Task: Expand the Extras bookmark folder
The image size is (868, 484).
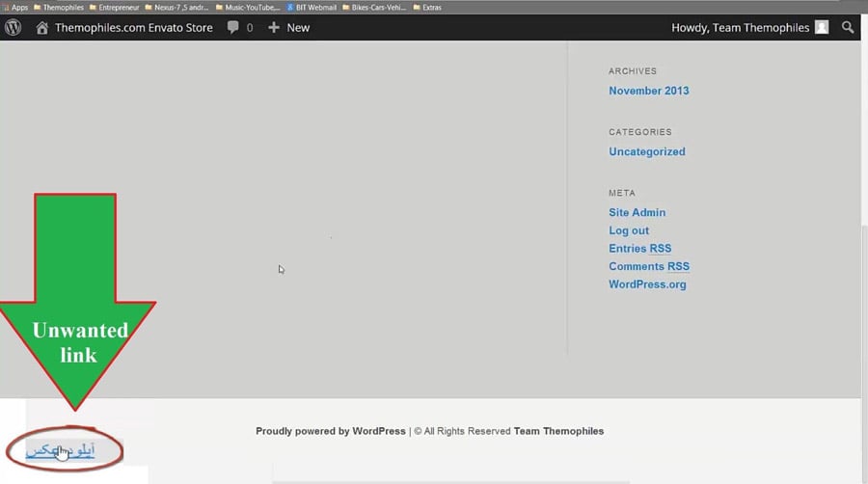Action: pyautogui.click(x=427, y=7)
